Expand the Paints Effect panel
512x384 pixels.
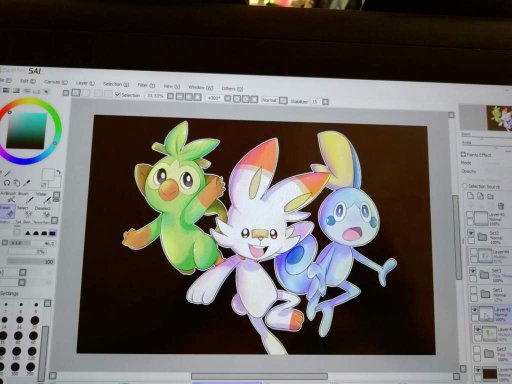(x=463, y=154)
